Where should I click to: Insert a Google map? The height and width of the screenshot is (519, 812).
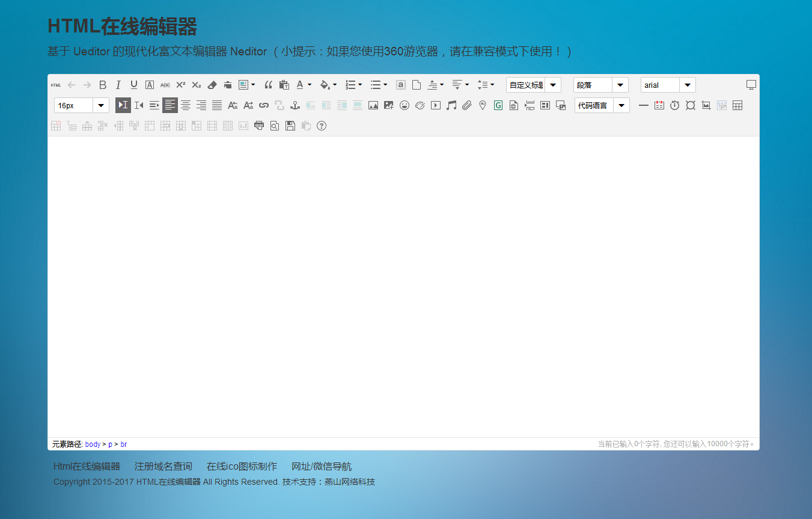tap(498, 105)
